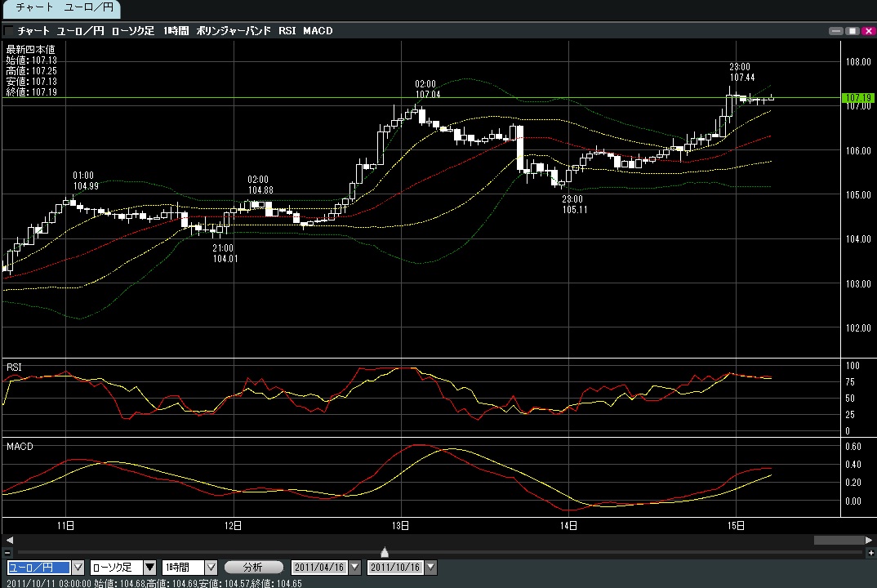Click the green 107.19 current price label
Viewport: 877px width, 588px height.
858,98
